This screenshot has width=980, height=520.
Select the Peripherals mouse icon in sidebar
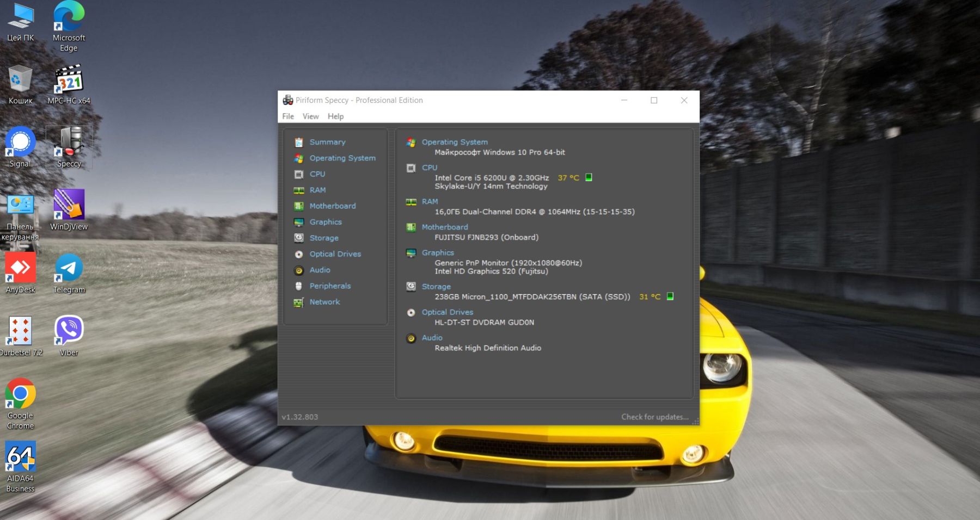click(x=298, y=286)
